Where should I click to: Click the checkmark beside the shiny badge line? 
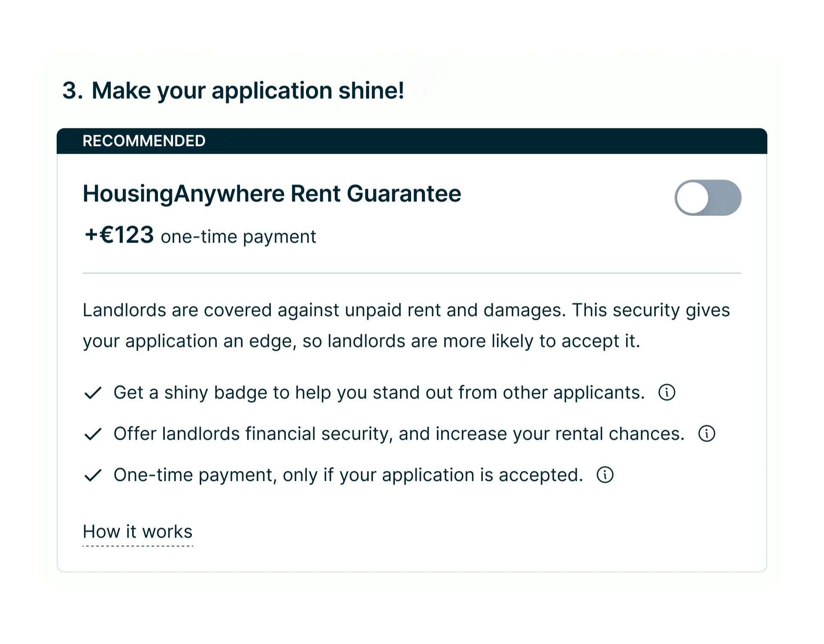(92, 393)
